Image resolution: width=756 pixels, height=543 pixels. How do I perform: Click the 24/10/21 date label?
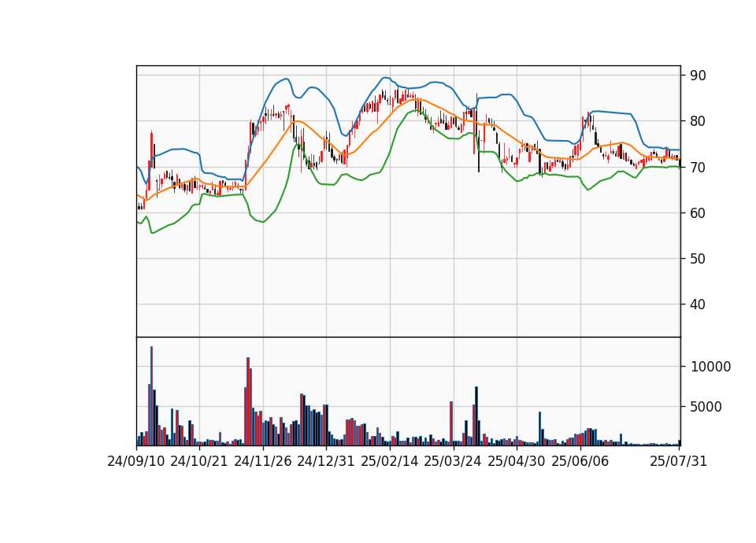pyautogui.click(x=199, y=461)
